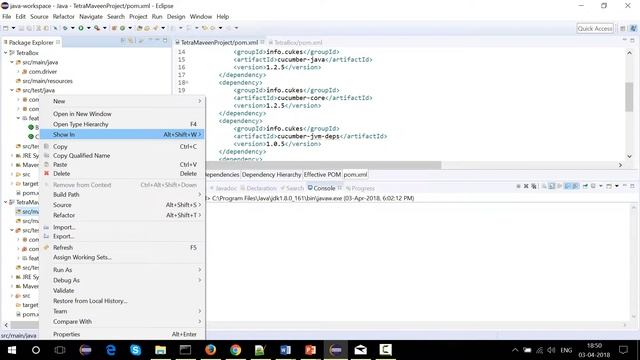This screenshot has width=640, height=360.
Task: Click the Delete red X icon in context menu
Action: coord(47,173)
